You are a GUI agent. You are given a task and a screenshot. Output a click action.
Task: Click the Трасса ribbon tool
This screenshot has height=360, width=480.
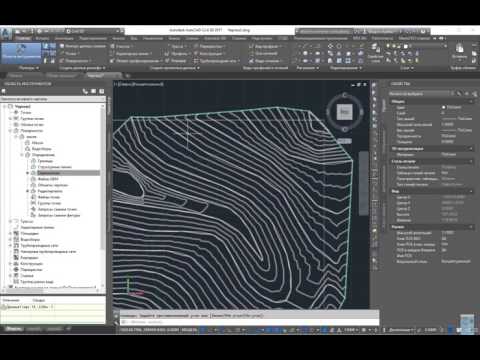(176, 46)
